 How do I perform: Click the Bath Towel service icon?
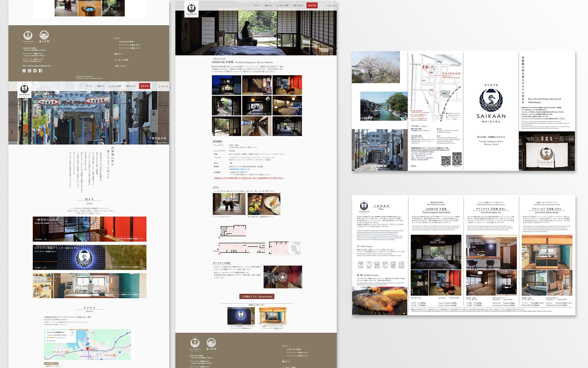tap(377, 264)
